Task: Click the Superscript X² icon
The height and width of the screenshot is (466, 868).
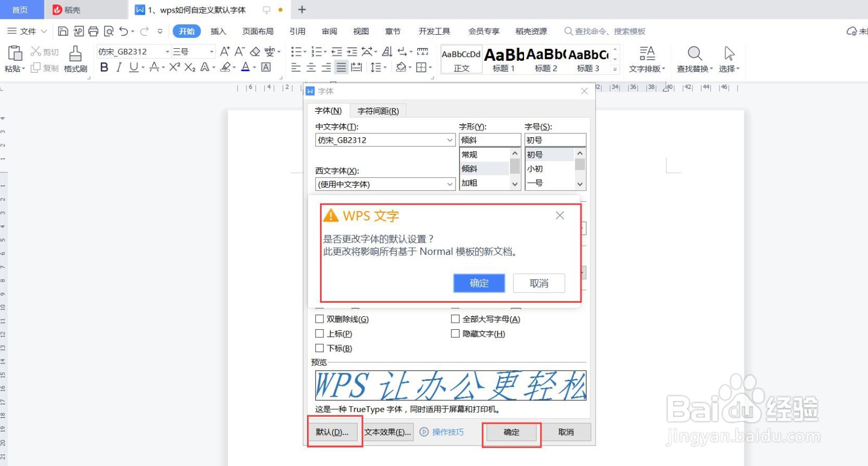Action: click(x=175, y=67)
